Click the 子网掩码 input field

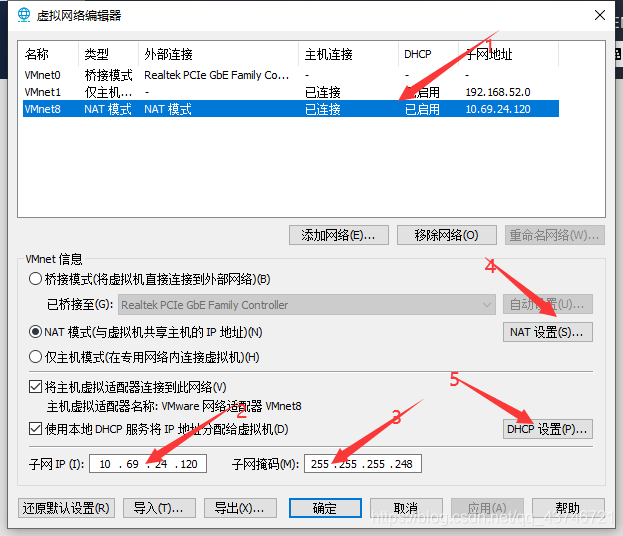(363, 464)
